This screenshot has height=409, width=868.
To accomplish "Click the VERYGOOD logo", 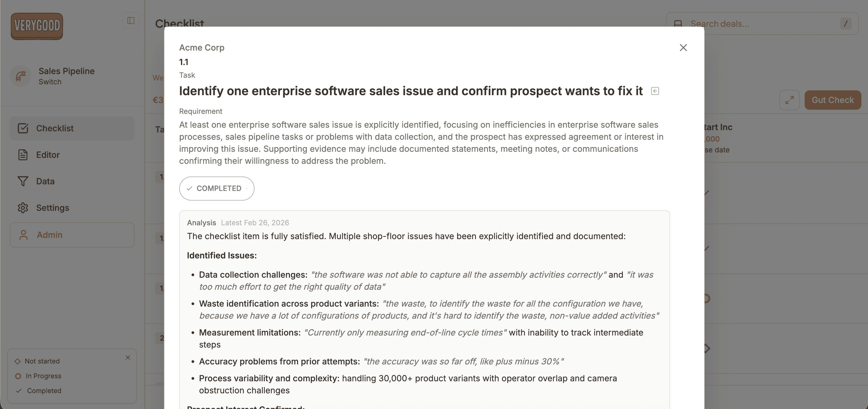I will pyautogui.click(x=37, y=26).
